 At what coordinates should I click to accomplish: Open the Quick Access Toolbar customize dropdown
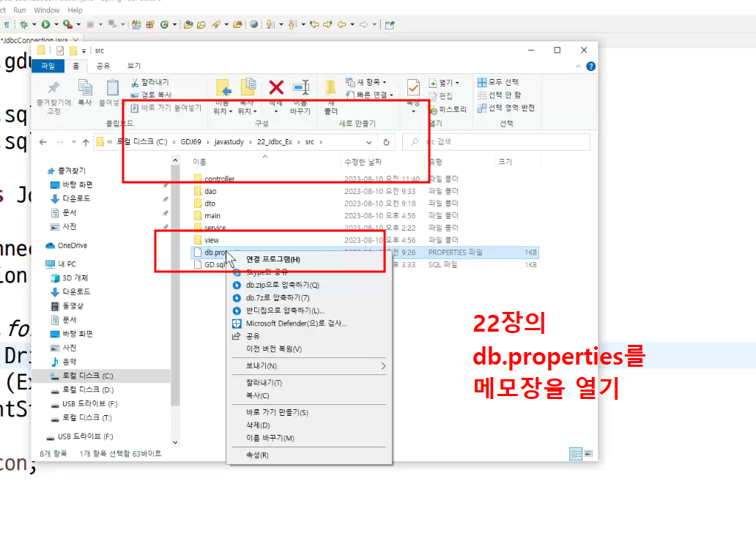(84, 51)
